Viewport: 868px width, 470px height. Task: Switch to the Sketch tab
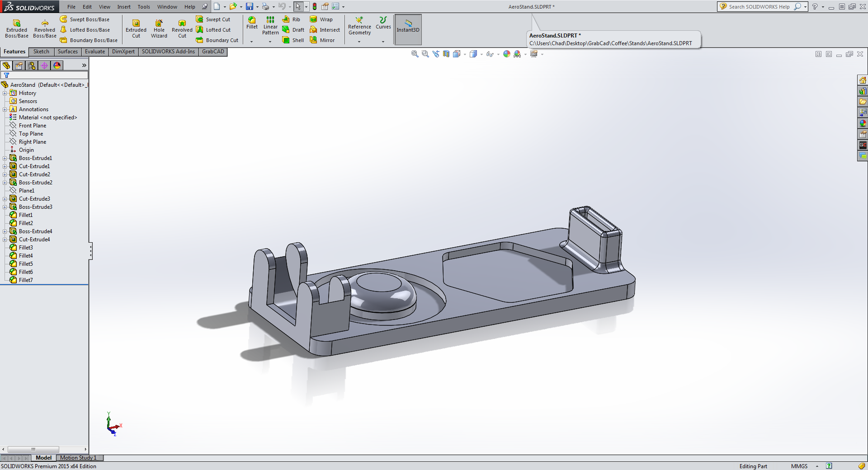pos(41,52)
